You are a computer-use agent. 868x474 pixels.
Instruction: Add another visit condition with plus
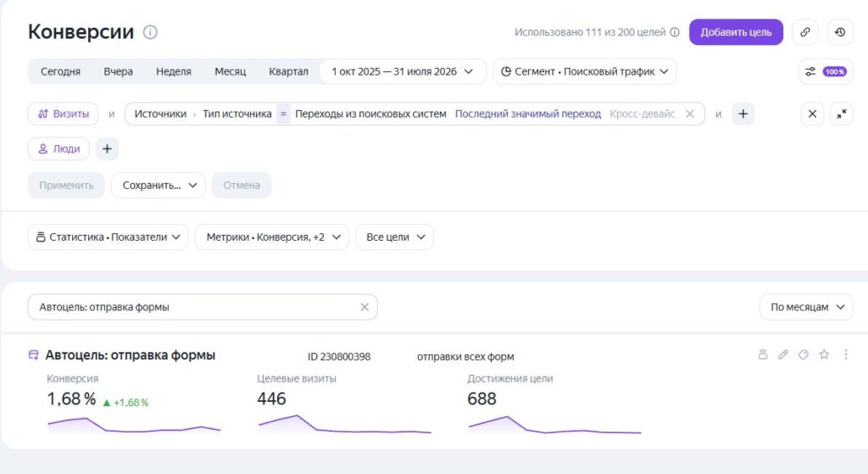click(743, 114)
